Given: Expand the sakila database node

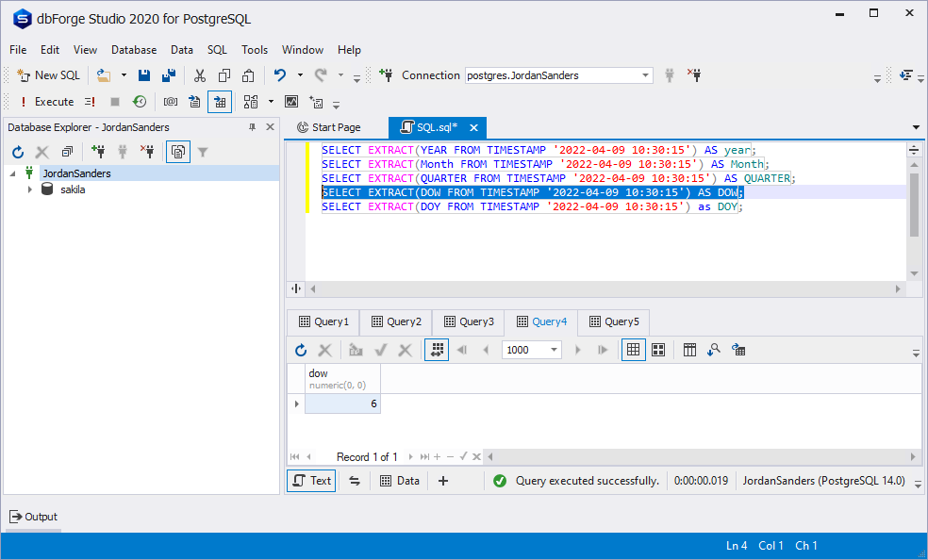Looking at the screenshot, I should (29, 189).
